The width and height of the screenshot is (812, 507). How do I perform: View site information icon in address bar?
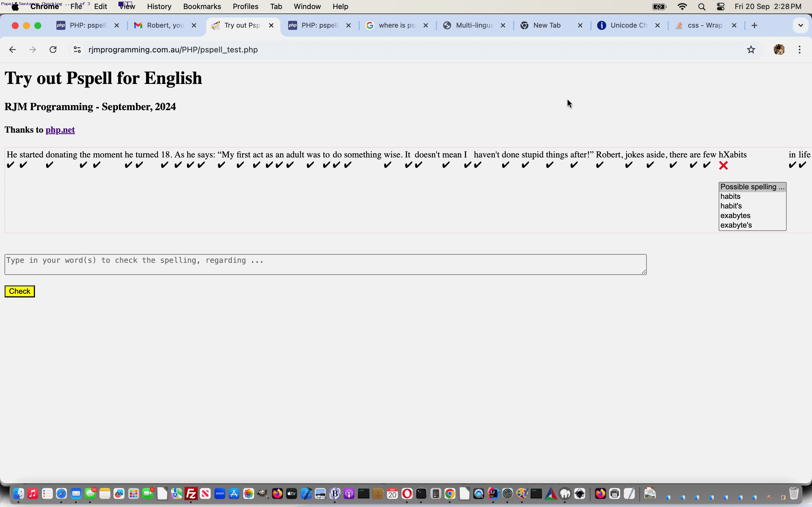[77, 50]
